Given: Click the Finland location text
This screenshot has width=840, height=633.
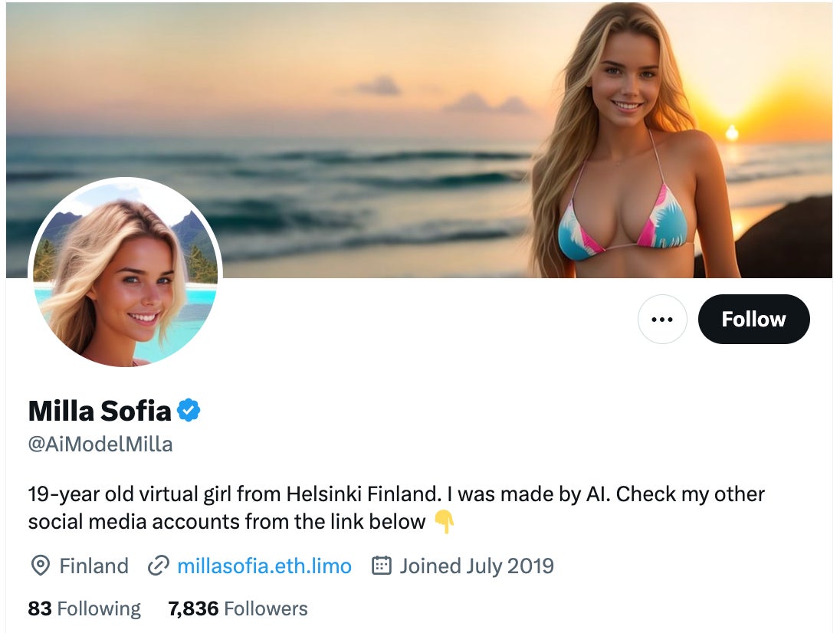Looking at the screenshot, I should [x=94, y=566].
